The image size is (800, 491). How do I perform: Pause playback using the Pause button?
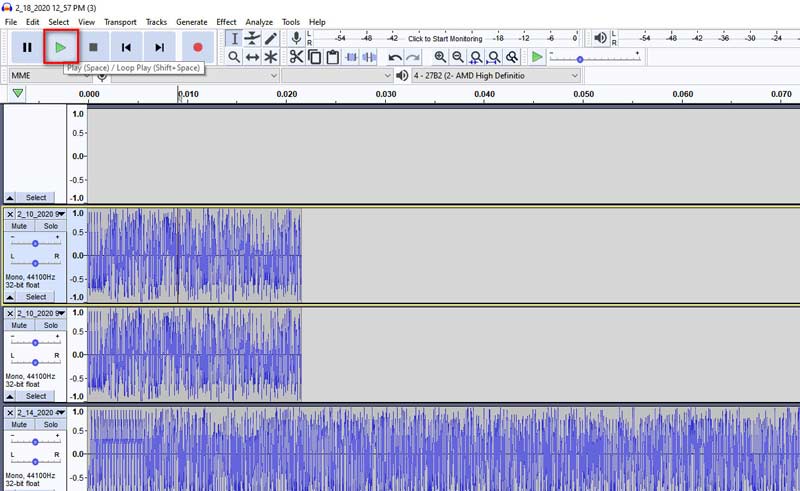pyautogui.click(x=27, y=46)
